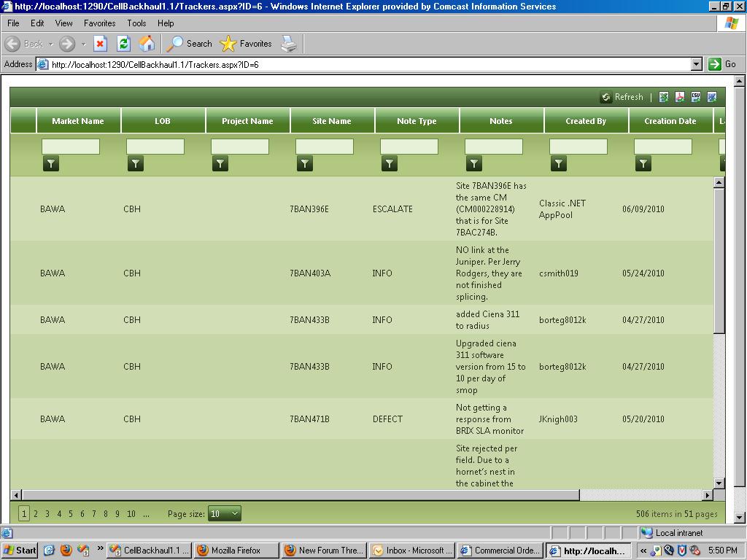
Task: Open the Edit menu
Action: coord(37,23)
